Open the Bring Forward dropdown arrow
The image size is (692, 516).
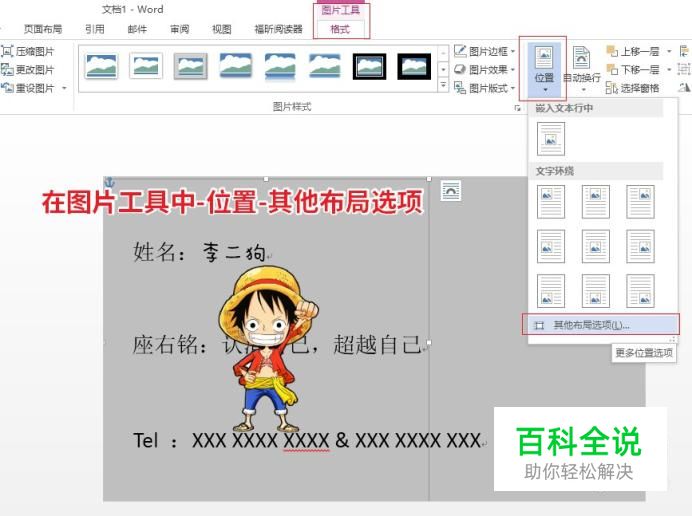669,52
